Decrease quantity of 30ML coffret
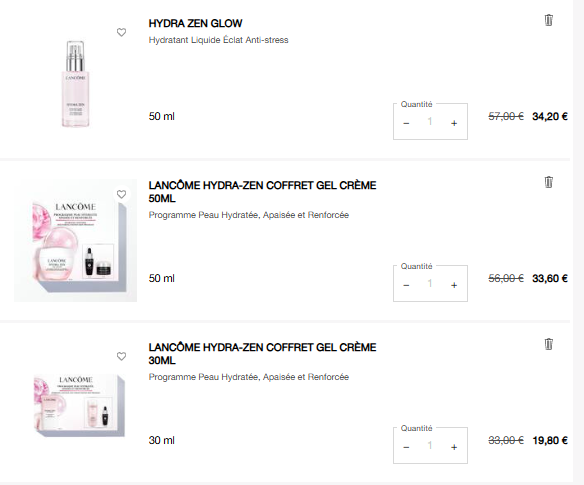 click(x=406, y=447)
